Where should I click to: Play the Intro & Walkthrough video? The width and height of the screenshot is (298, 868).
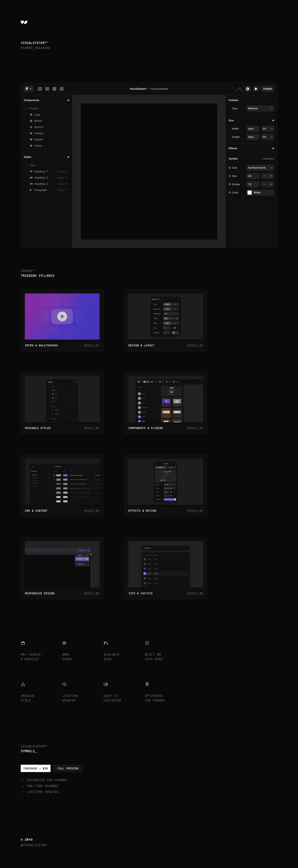[x=62, y=316]
